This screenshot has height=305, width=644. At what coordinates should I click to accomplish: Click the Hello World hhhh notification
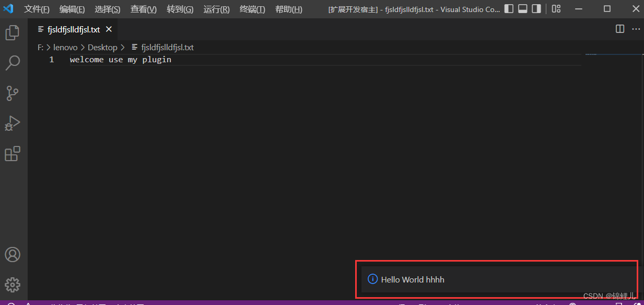499,279
